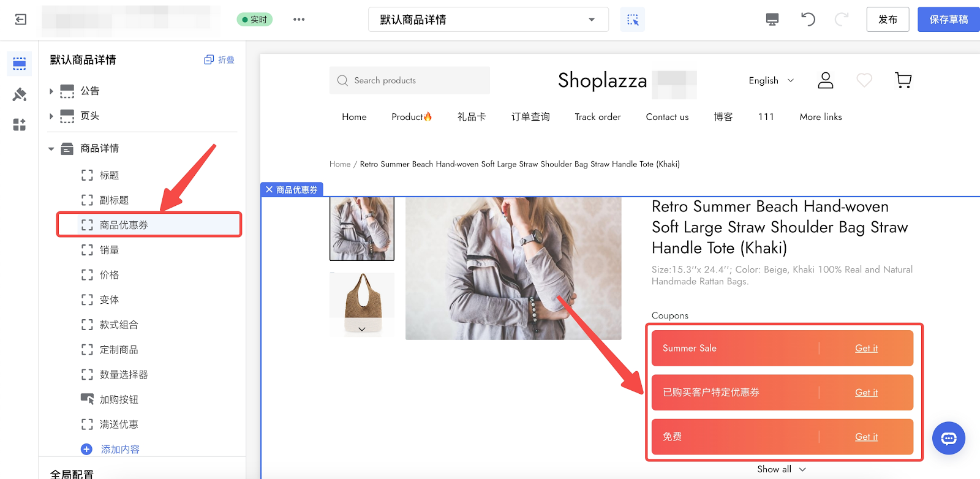Click the 发布 publish button
This screenshot has width=980, height=479.
888,20
